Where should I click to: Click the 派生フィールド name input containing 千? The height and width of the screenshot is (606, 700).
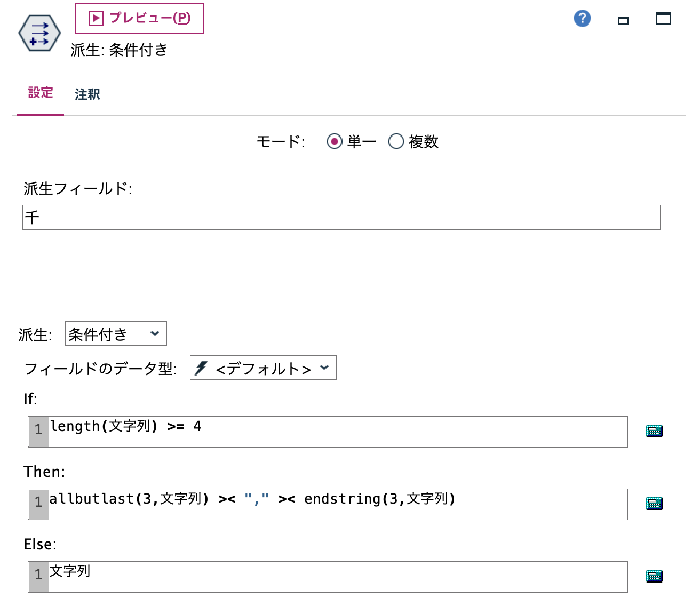pyautogui.click(x=341, y=217)
